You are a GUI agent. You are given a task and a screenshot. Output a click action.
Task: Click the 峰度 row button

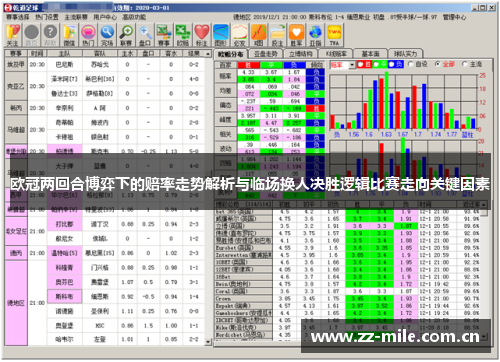pyautogui.click(x=226, y=119)
